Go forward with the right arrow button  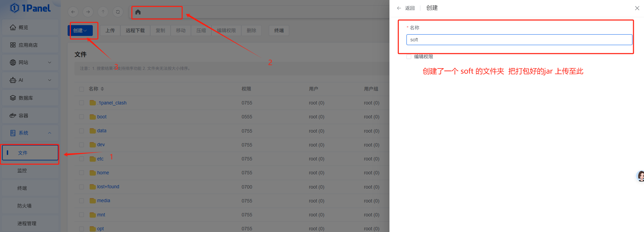tap(88, 12)
